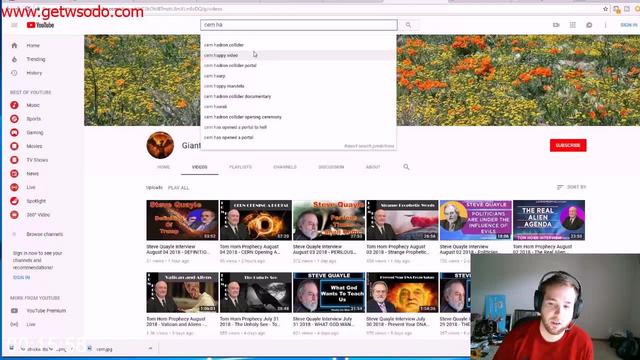The height and width of the screenshot is (360, 640).
Task: Click Report search predictions link
Action: coord(369,146)
